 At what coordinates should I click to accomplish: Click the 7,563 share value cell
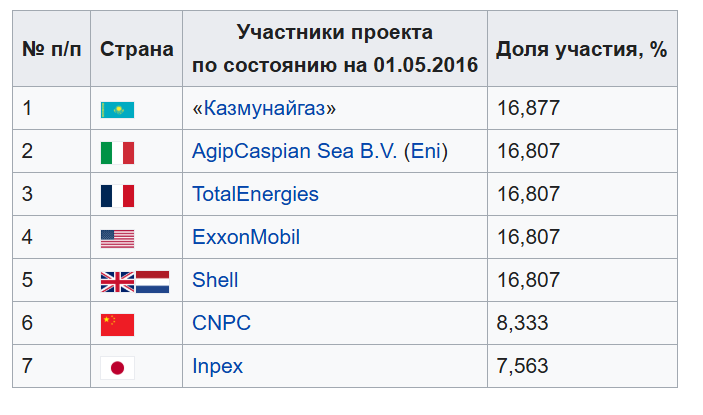[522, 367]
